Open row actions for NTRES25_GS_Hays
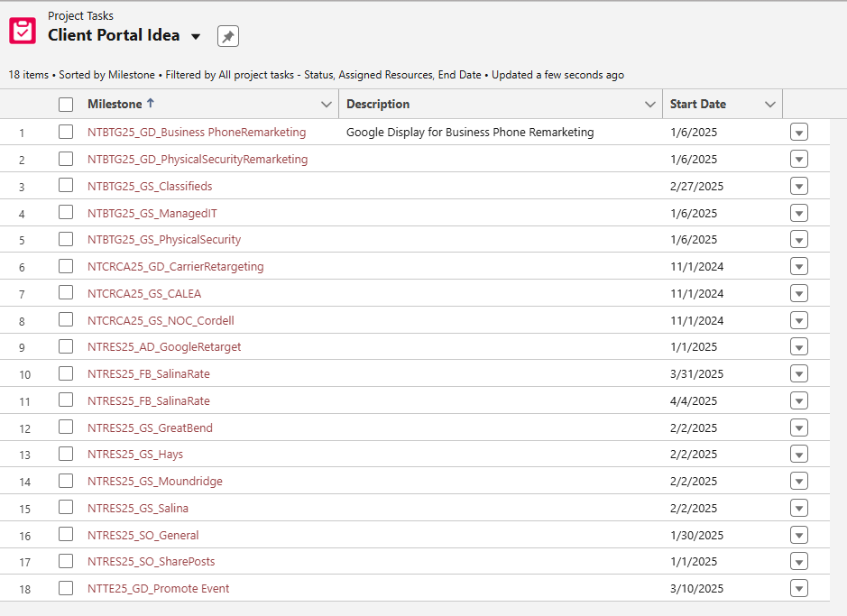847x616 pixels. [799, 454]
